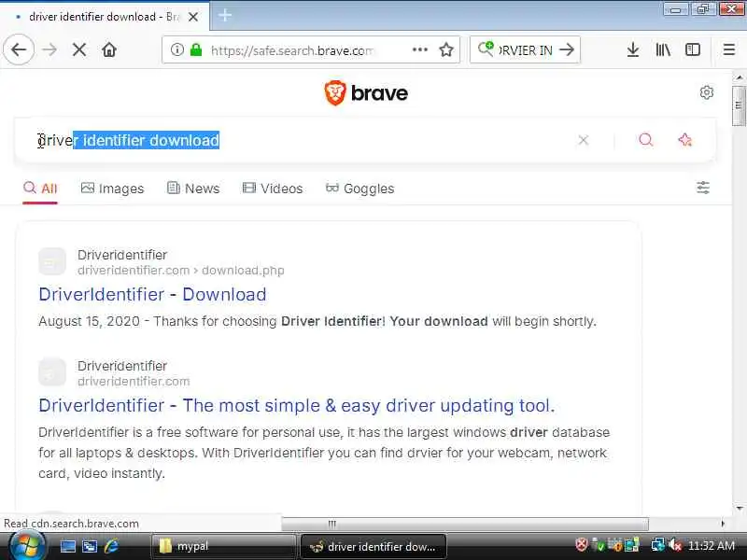Open page actions three-dot menu

coord(419,49)
